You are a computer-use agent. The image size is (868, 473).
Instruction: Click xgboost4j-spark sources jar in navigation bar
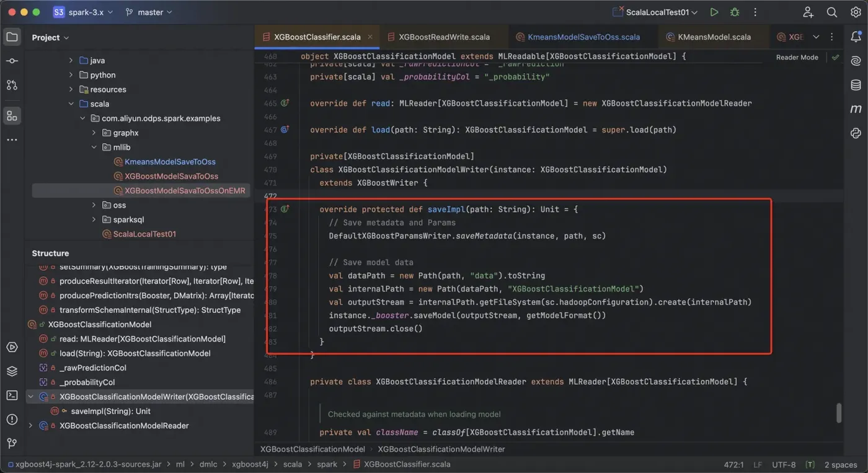click(x=86, y=464)
